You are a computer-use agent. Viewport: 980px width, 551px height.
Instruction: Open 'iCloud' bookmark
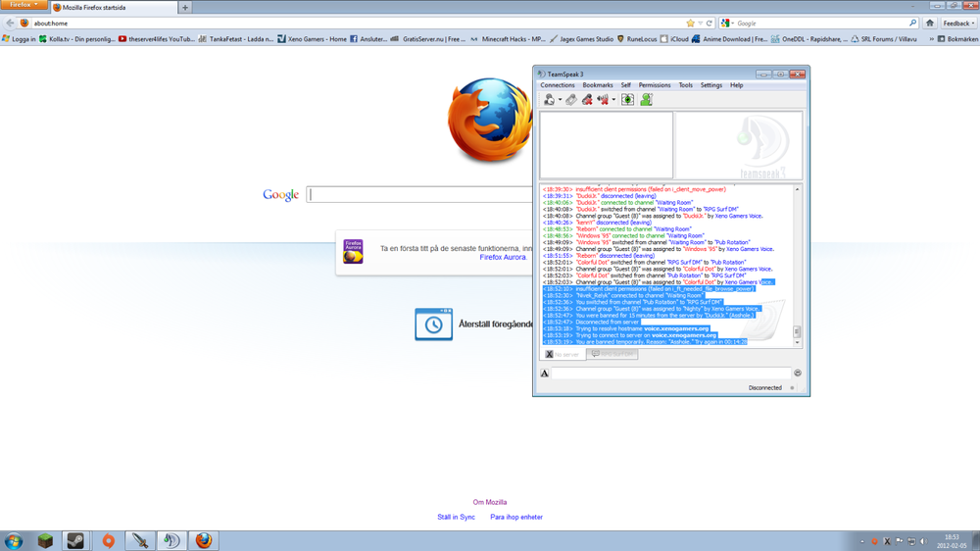click(674, 39)
